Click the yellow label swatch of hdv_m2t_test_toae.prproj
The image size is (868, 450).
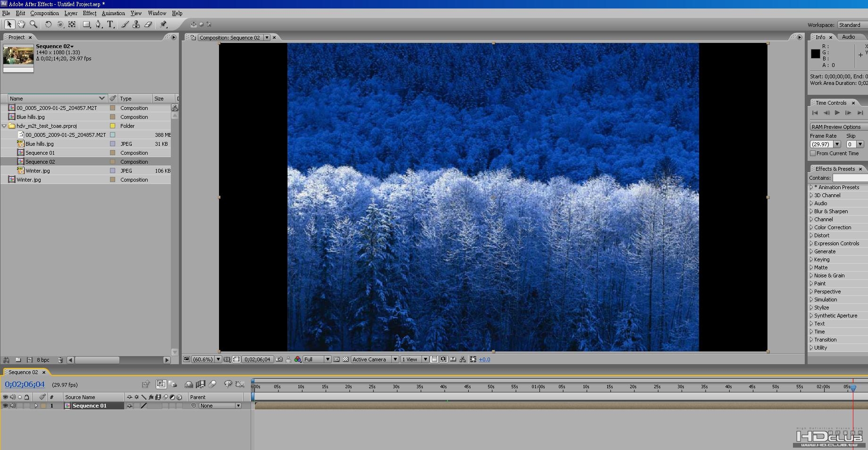point(112,126)
